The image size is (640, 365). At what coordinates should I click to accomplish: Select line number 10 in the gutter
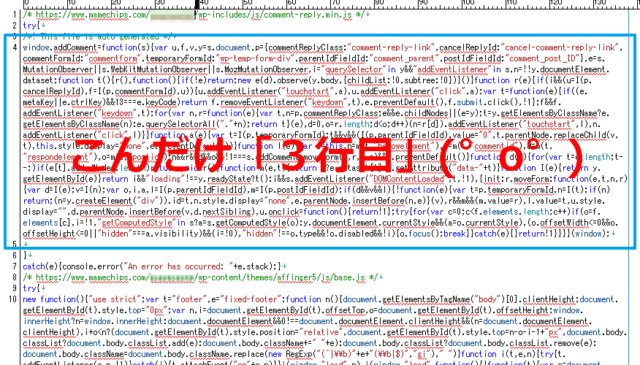pos(13,299)
